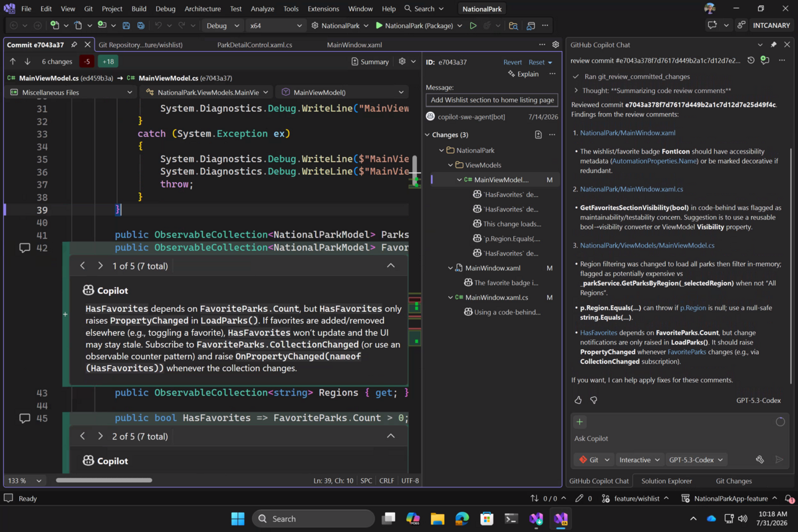
Task: Open the Reset dropdown for commit
Action: [x=541, y=62]
